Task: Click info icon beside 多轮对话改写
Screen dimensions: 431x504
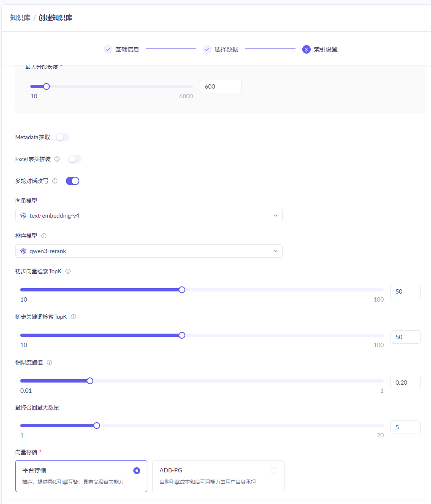Action: pyautogui.click(x=55, y=181)
